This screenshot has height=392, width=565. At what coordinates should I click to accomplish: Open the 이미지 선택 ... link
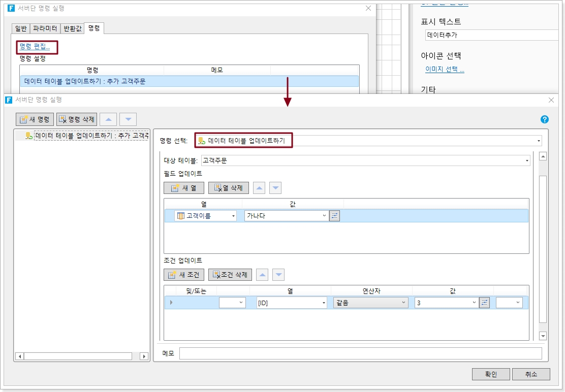click(x=445, y=69)
